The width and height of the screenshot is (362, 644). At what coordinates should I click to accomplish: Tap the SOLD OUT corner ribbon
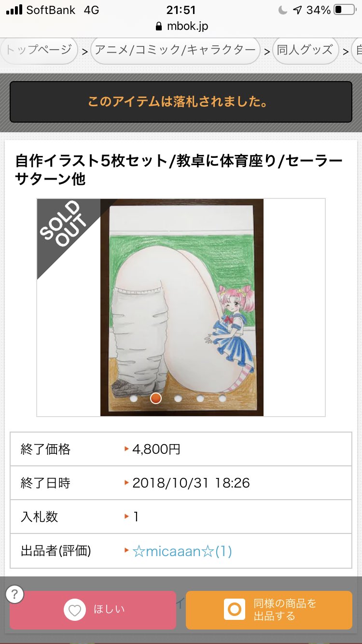[65, 227]
